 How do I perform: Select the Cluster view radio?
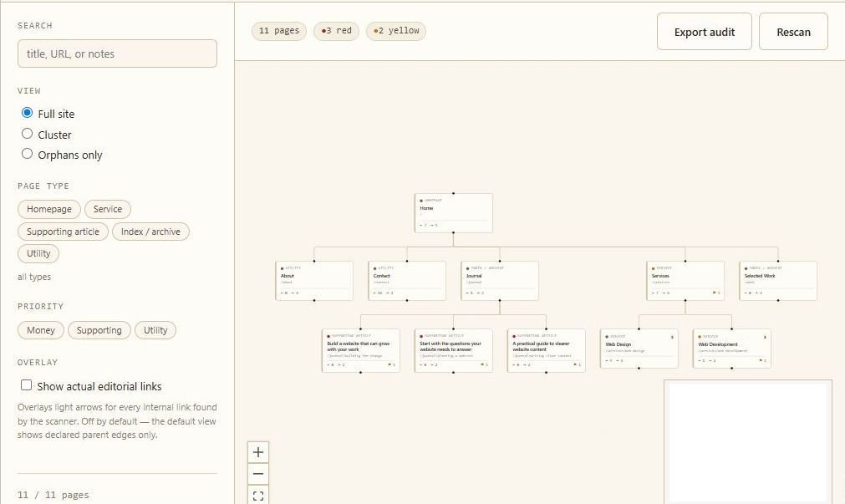click(27, 133)
